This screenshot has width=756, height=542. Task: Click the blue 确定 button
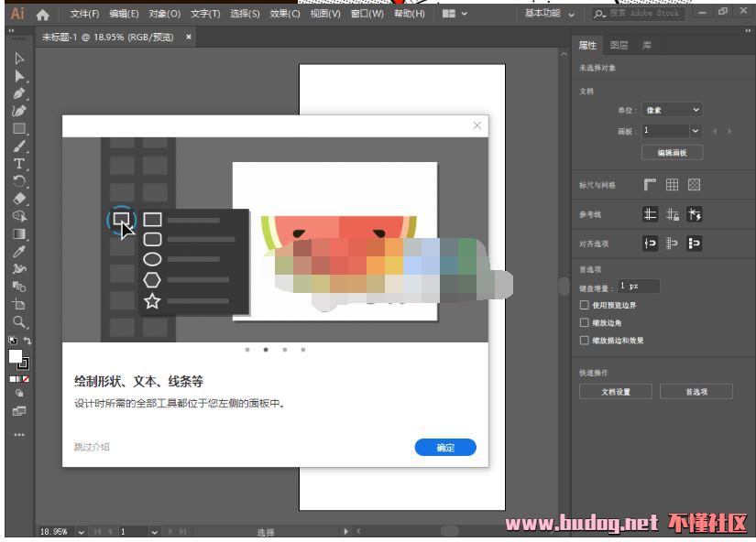445,448
